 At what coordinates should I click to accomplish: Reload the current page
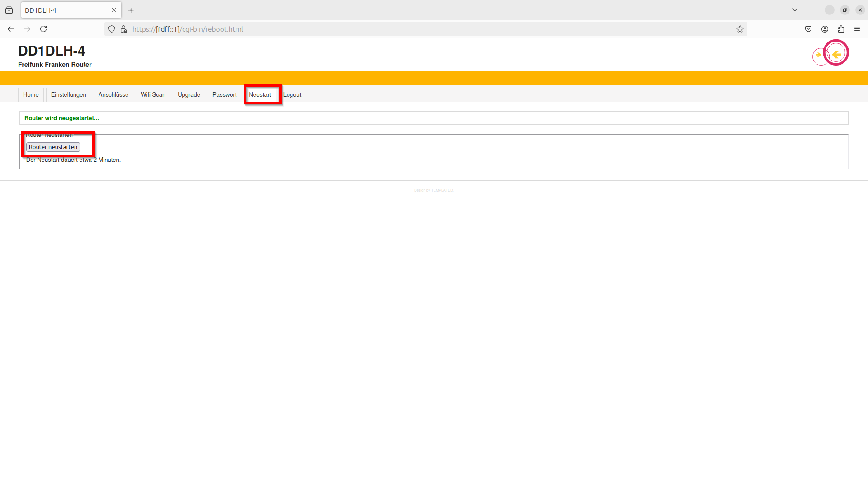click(x=43, y=29)
